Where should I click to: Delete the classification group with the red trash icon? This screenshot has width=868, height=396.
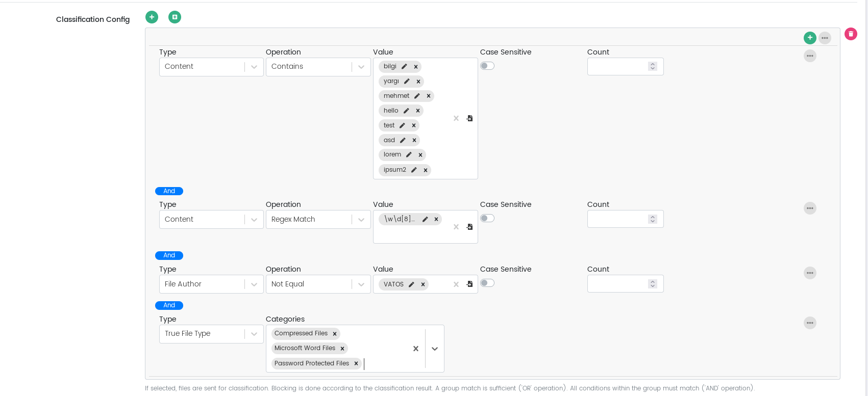pyautogui.click(x=851, y=34)
